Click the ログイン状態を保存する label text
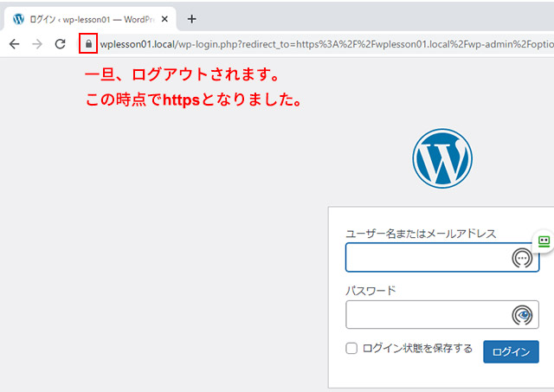Viewport: 554px width, 392px height. tap(417, 348)
